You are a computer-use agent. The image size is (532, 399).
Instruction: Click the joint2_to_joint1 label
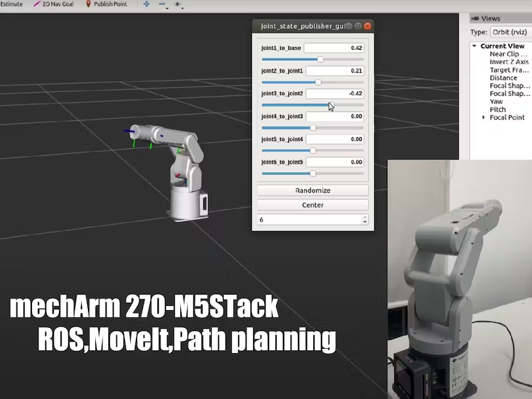[282, 70]
